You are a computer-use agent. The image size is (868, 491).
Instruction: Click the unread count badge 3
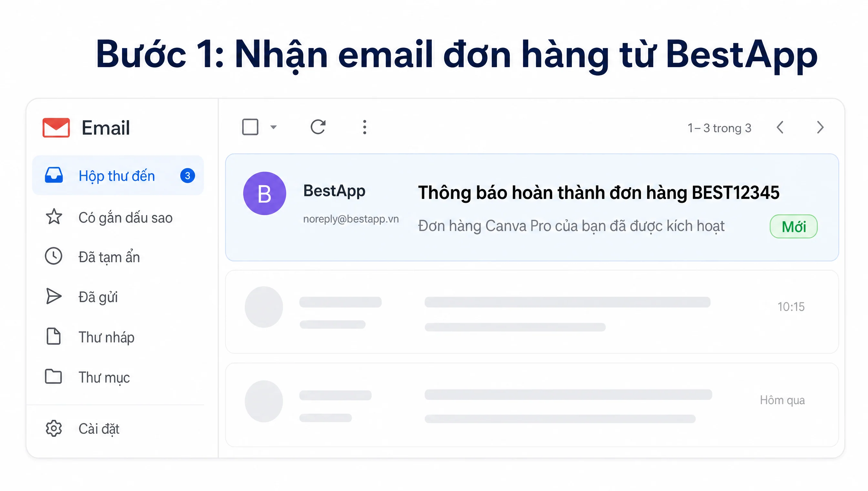coord(187,175)
